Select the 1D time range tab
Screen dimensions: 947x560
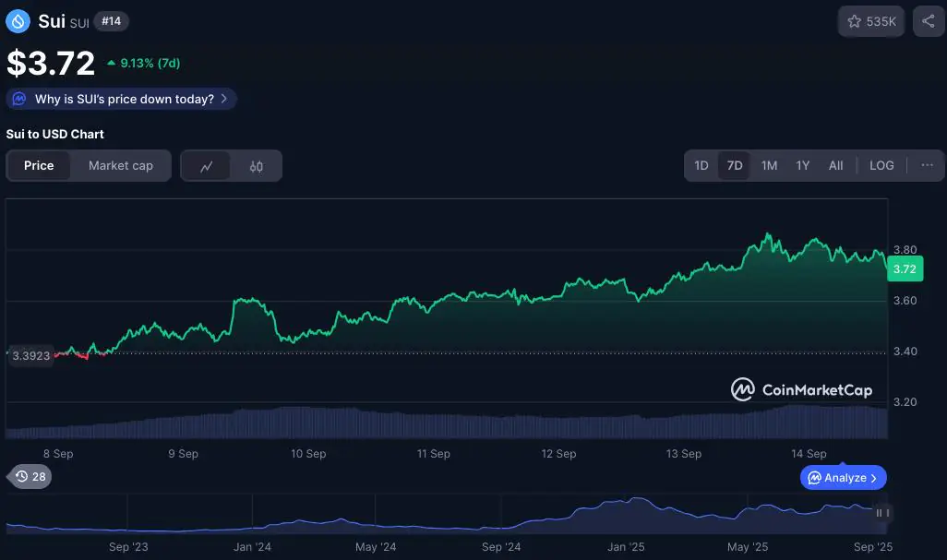[701, 165]
